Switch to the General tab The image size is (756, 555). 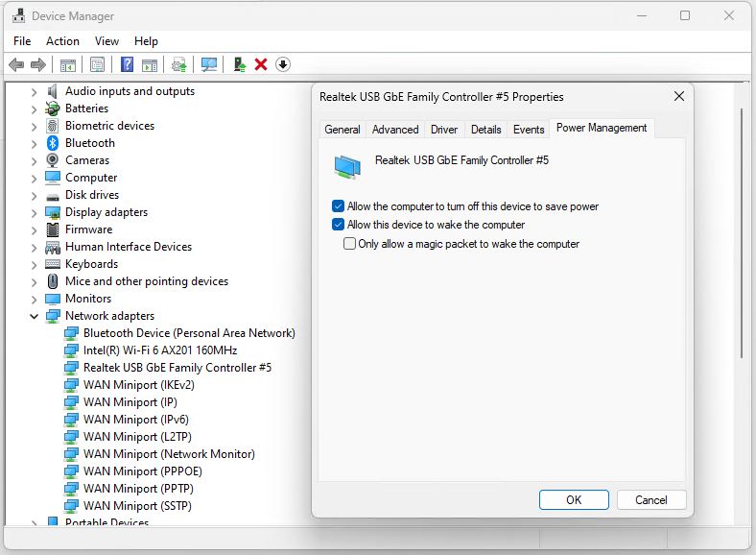343,130
